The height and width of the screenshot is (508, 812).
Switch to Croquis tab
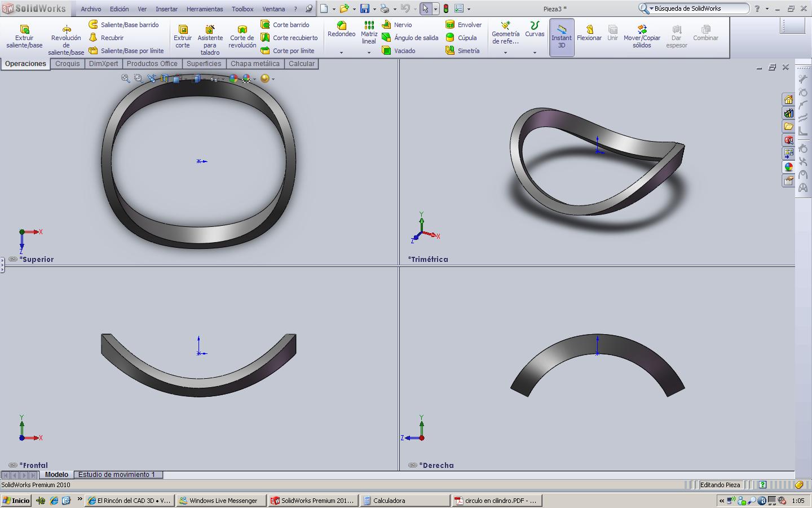[x=68, y=64]
